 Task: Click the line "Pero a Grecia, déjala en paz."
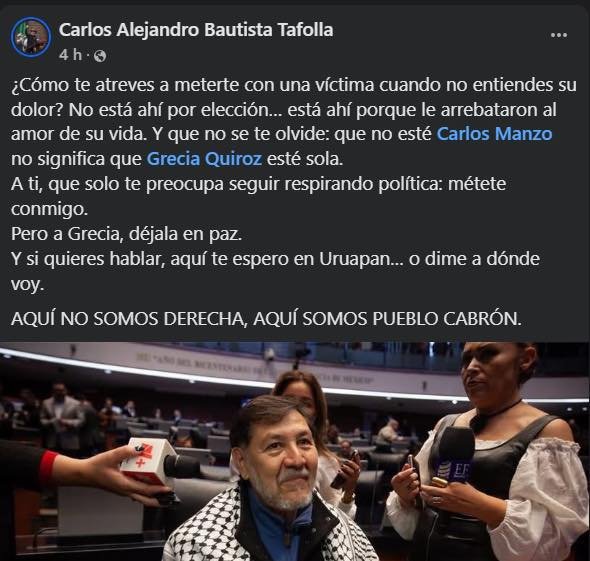click(126, 234)
